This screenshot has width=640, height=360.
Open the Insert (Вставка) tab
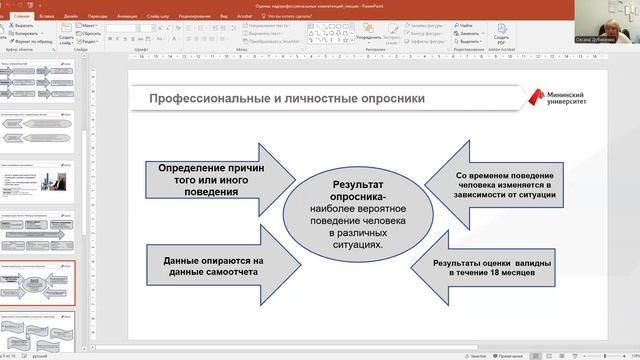point(47,16)
